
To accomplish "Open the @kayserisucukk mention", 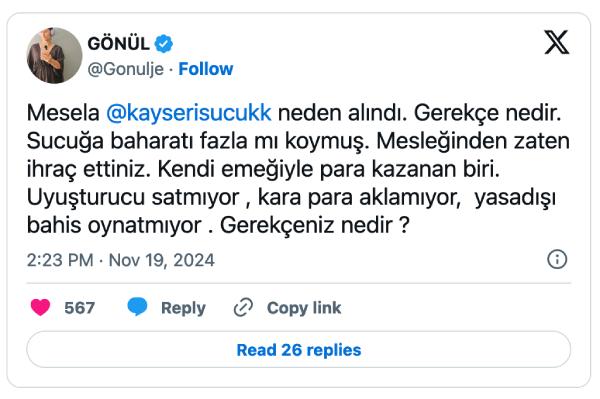I will (189, 113).
